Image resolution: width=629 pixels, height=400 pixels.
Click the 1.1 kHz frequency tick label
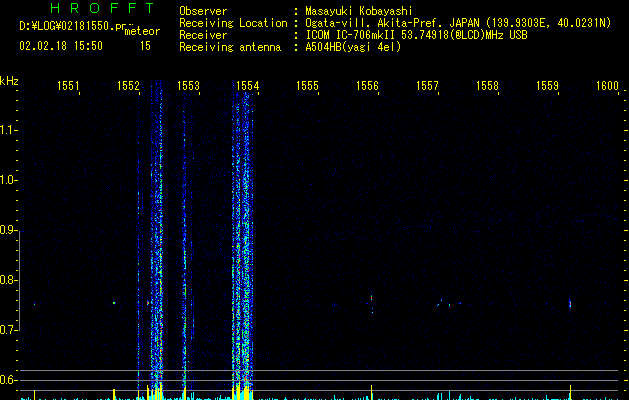(9, 130)
